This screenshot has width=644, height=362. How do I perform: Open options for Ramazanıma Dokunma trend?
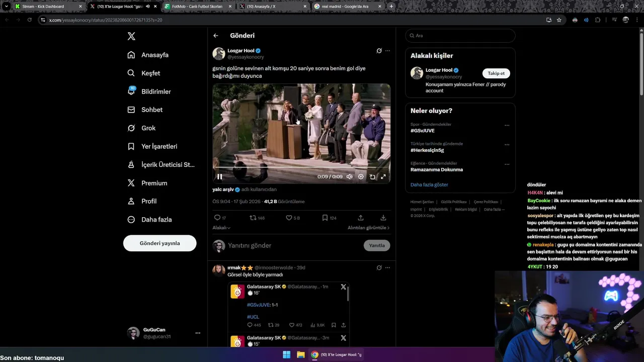pos(507,164)
